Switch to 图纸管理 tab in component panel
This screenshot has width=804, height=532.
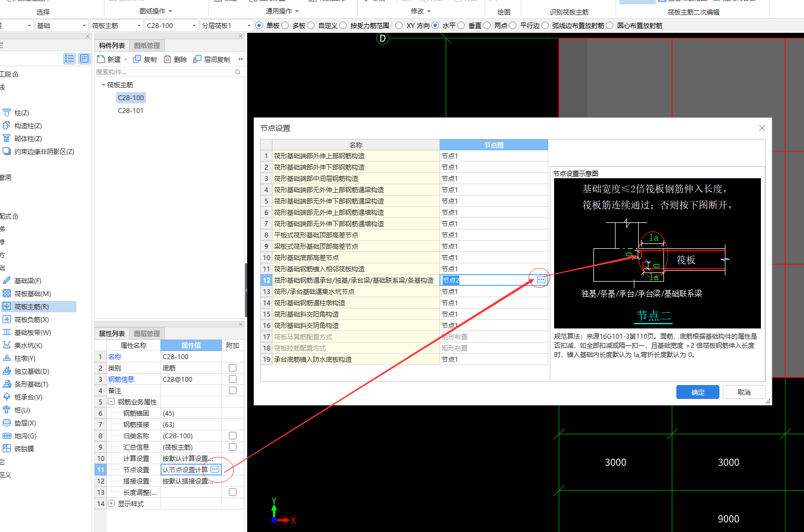(147, 46)
